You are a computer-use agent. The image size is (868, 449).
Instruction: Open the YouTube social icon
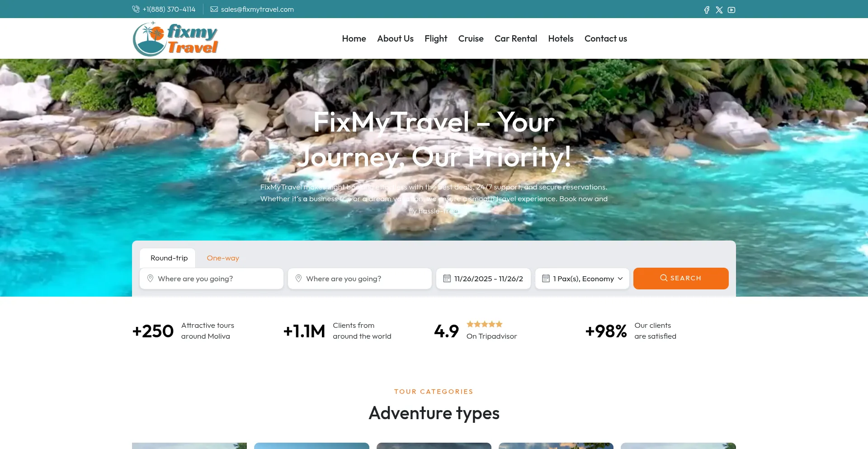(731, 10)
